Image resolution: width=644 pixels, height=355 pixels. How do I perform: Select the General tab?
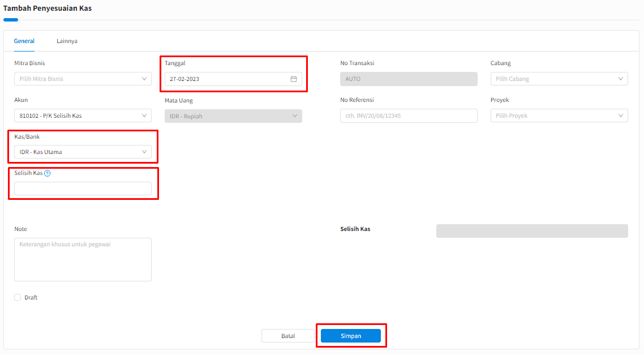click(x=24, y=41)
